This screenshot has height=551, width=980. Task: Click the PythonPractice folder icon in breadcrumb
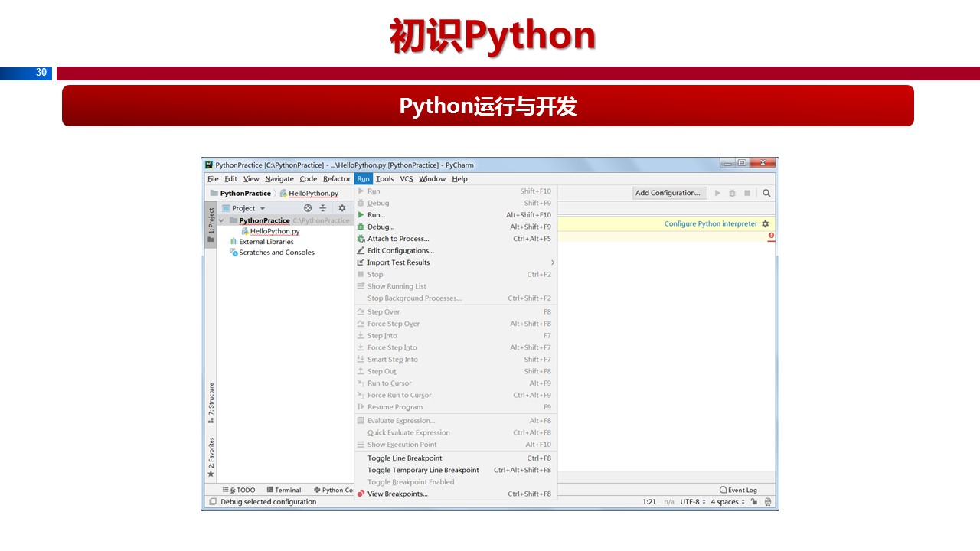(214, 194)
